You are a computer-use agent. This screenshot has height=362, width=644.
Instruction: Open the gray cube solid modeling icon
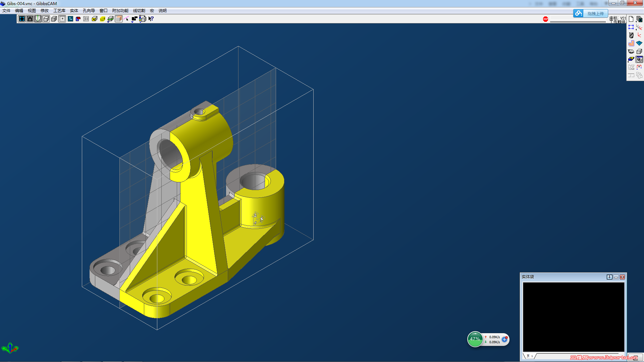639,51
